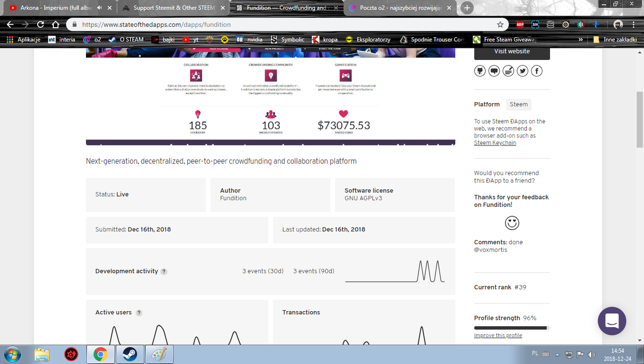Open Fundition's Facebook icon link

(537, 71)
